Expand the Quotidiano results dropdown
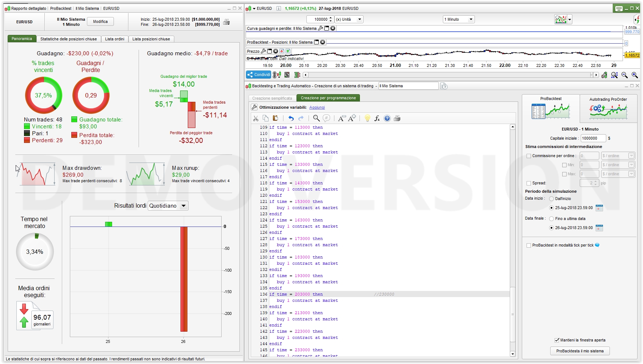643x364 pixels. point(168,206)
